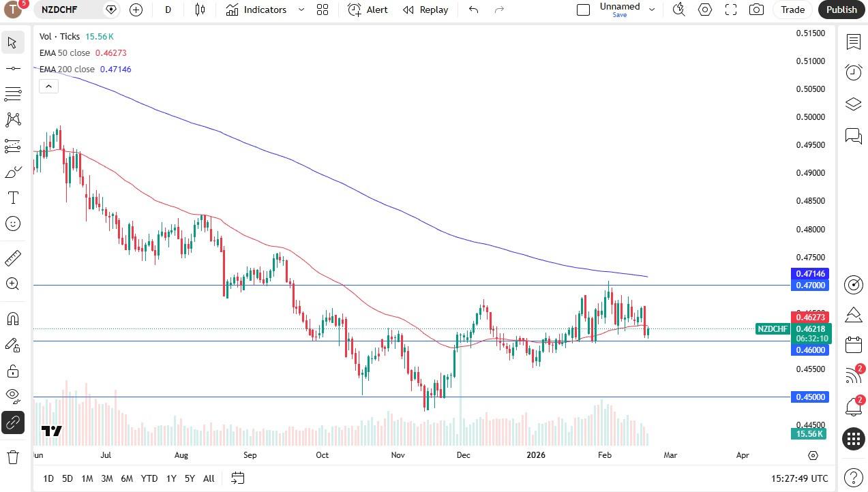Switch the chart range to 1Y

tap(171, 478)
